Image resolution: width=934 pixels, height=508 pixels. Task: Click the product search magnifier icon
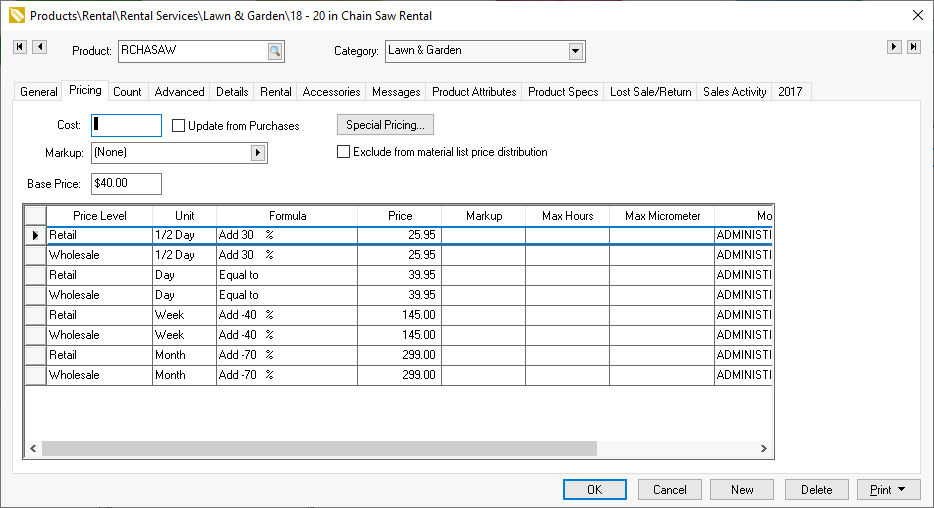(x=275, y=51)
